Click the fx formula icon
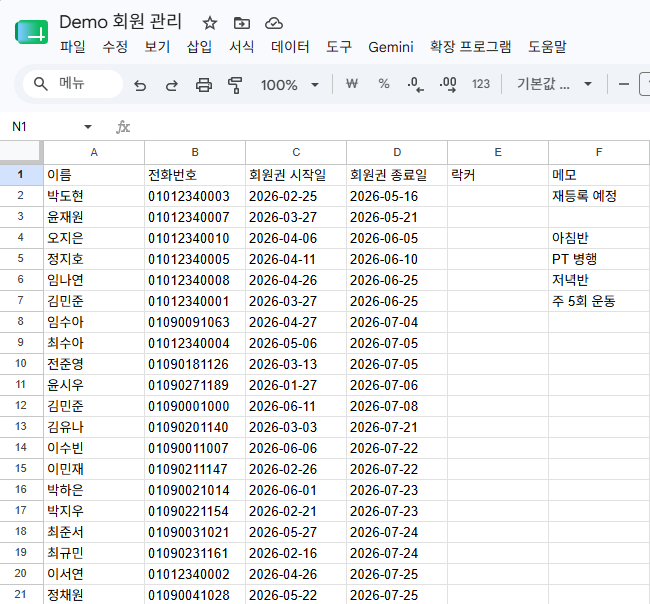The height and width of the screenshot is (604, 650). tap(123, 126)
